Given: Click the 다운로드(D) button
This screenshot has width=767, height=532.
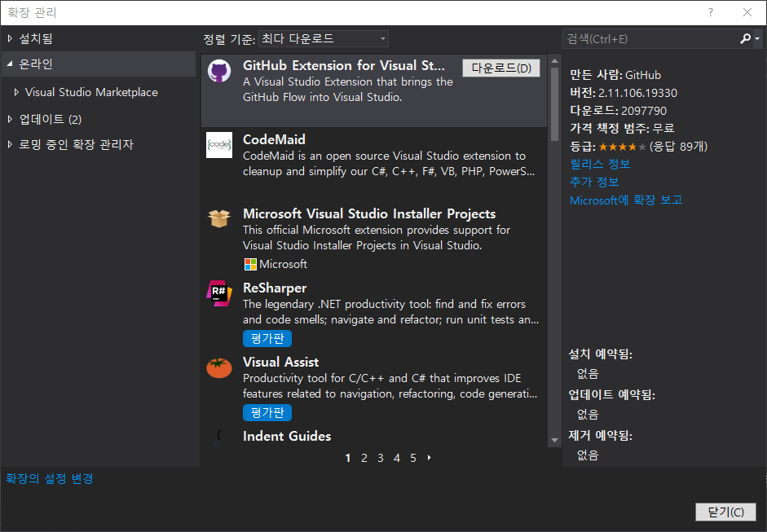Looking at the screenshot, I should pyautogui.click(x=501, y=68).
